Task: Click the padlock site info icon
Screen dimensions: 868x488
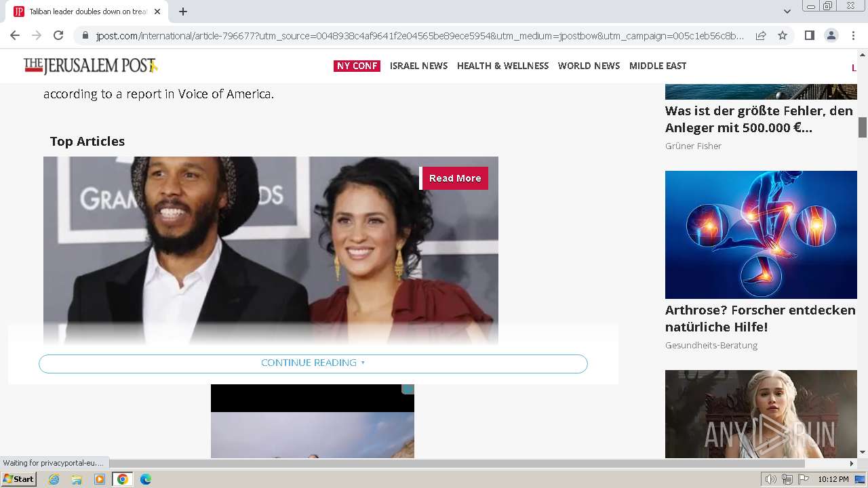Action: 85,36
